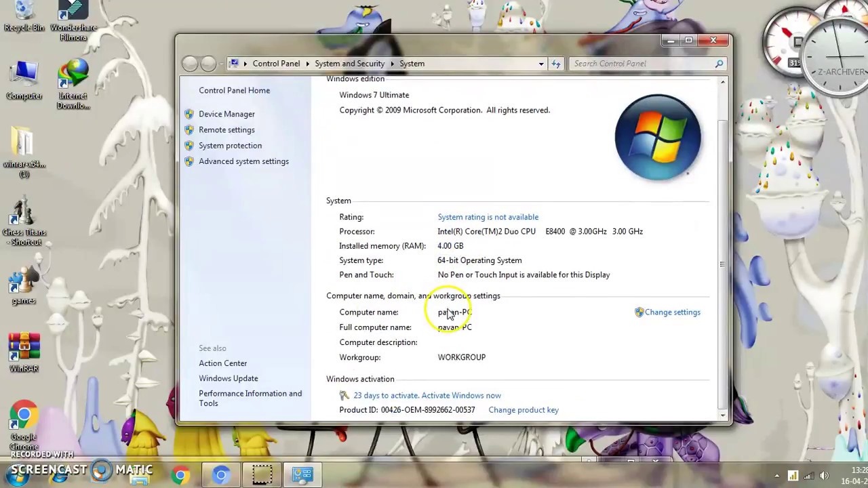Open the System rating is not available link
The width and height of the screenshot is (868, 488).
point(488,217)
